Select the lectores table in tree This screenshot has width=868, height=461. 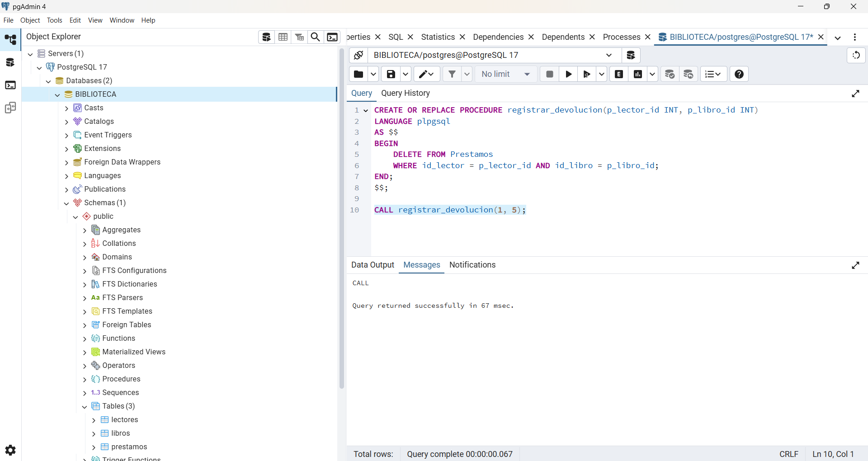(125, 420)
